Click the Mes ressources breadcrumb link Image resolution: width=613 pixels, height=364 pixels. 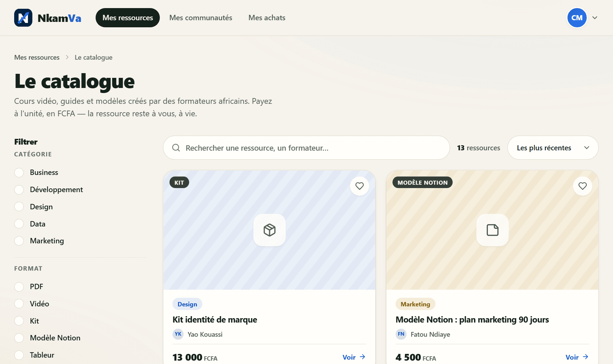point(37,57)
